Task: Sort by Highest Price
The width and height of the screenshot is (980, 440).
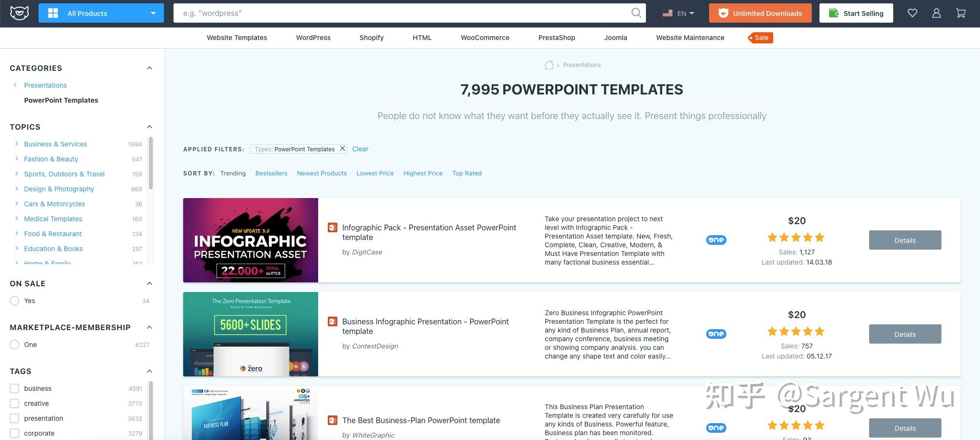Action: [423, 173]
